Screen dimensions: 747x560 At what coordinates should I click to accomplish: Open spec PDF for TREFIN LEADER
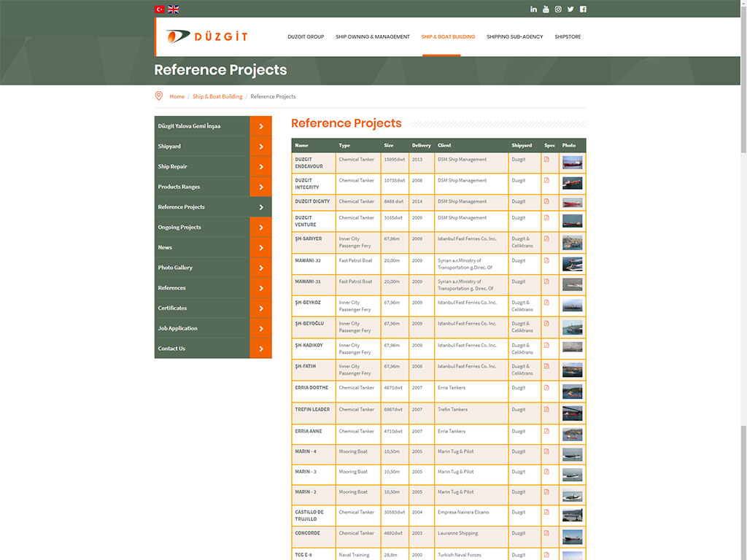coord(547,410)
